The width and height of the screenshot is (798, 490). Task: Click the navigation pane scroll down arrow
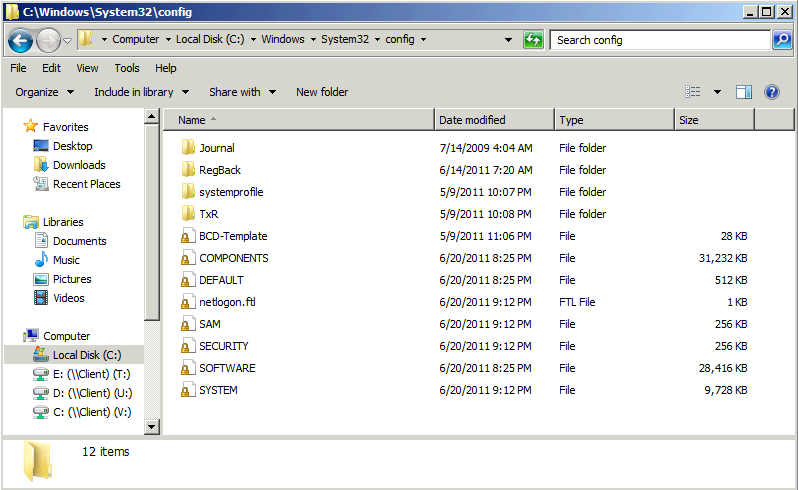152,426
